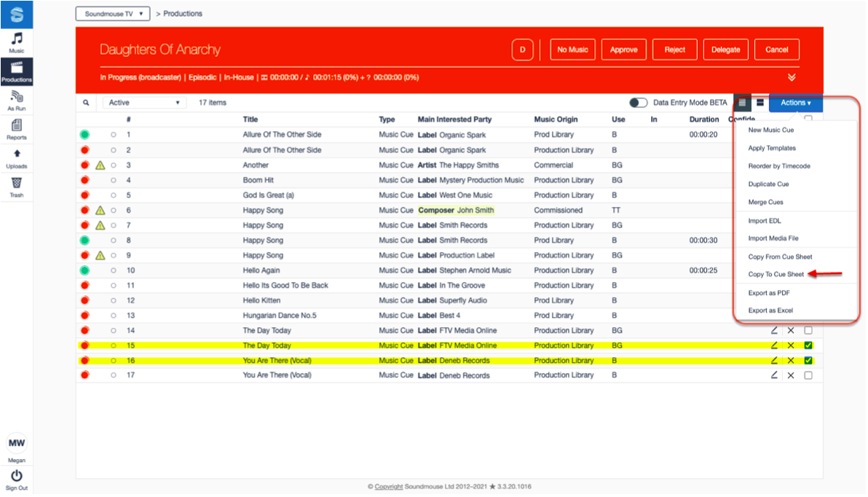Open the Productions section in sidebar

pyautogui.click(x=17, y=71)
